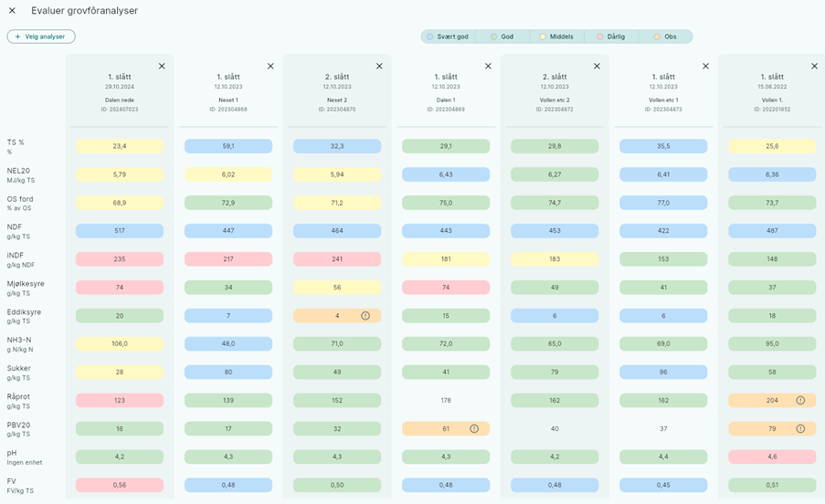Remove the Dalen nede analysis column

pyautogui.click(x=162, y=66)
